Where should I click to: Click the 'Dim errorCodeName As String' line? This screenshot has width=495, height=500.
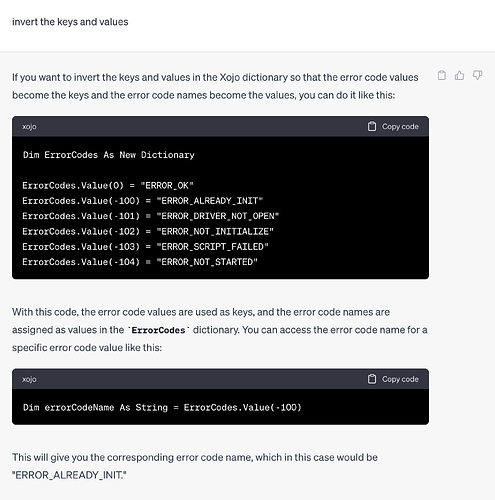[162, 407]
